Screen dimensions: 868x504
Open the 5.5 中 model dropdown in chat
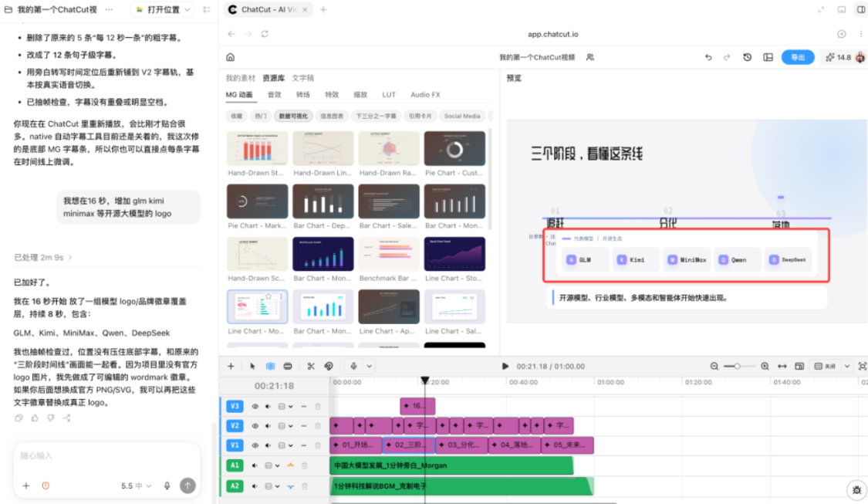point(136,485)
